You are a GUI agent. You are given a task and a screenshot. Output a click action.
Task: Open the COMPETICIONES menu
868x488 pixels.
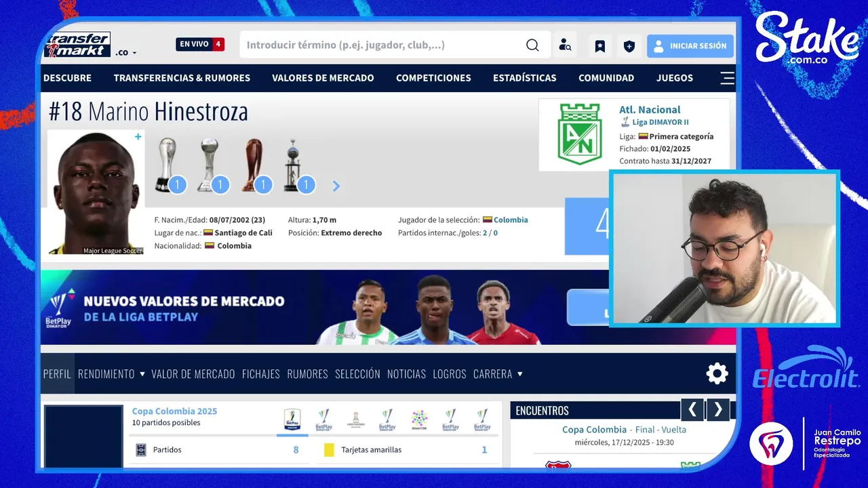[x=433, y=78]
